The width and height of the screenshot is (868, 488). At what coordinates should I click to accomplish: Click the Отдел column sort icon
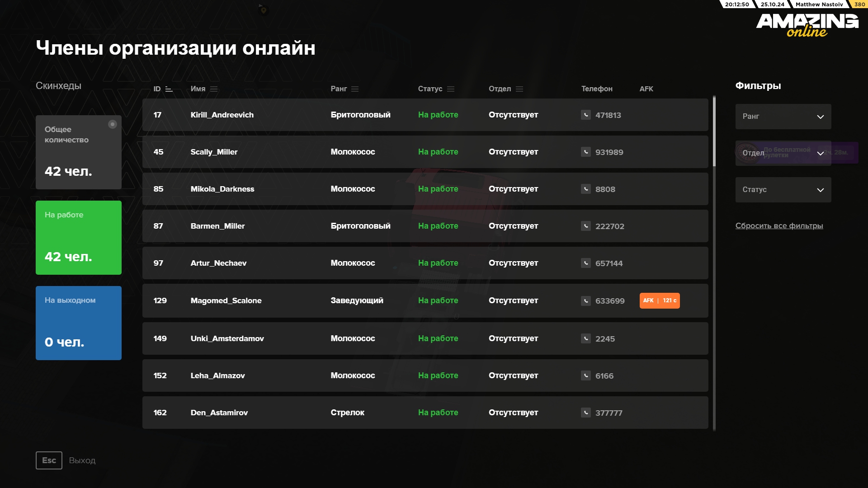[519, 89]
